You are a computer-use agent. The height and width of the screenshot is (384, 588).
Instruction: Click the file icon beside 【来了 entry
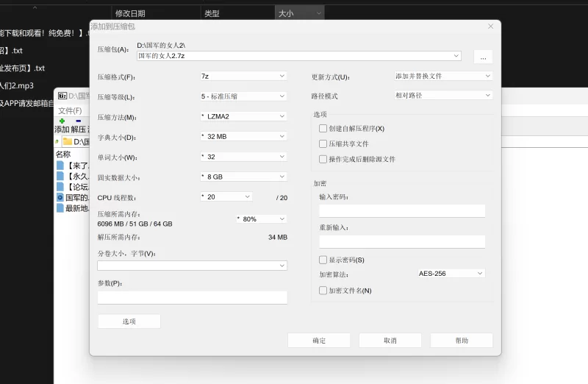[60, 166]
